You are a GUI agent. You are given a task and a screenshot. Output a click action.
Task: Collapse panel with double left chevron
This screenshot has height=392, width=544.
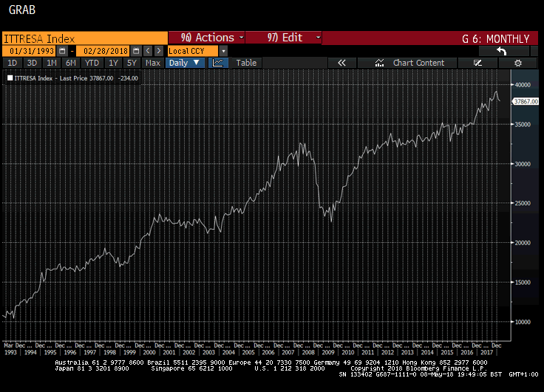coord(341,63)
